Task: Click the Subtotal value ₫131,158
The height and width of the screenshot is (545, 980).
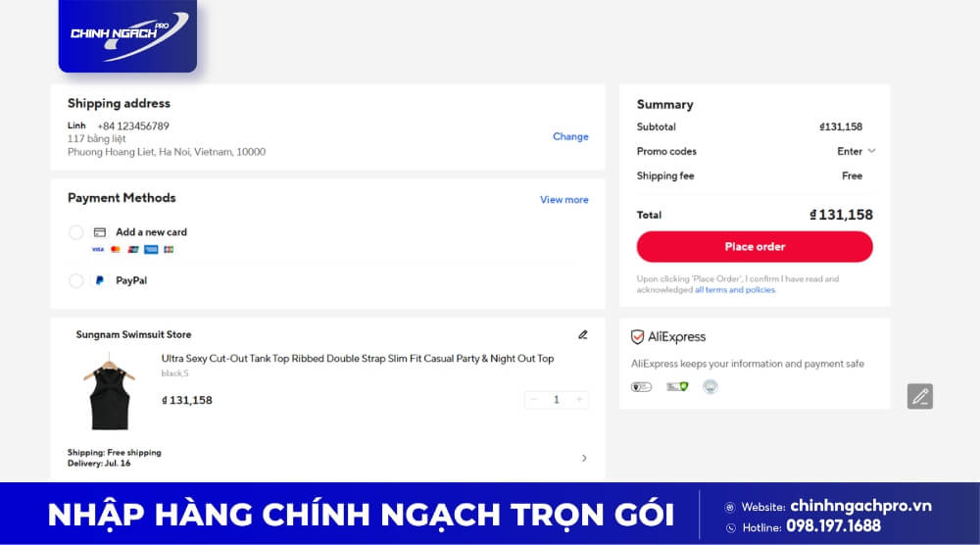Action: pyautogui.click(x=841, y=126)
